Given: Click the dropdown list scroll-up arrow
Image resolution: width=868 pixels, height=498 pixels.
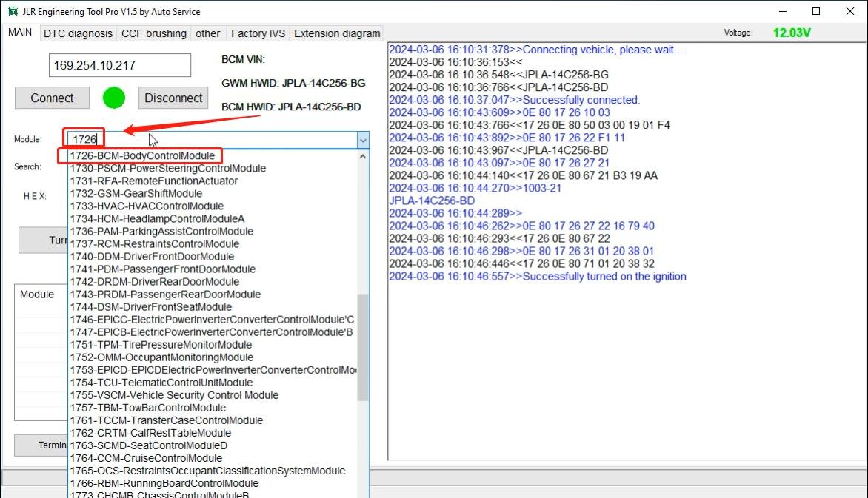Looking at the screenshot, I should click(363, 156).
